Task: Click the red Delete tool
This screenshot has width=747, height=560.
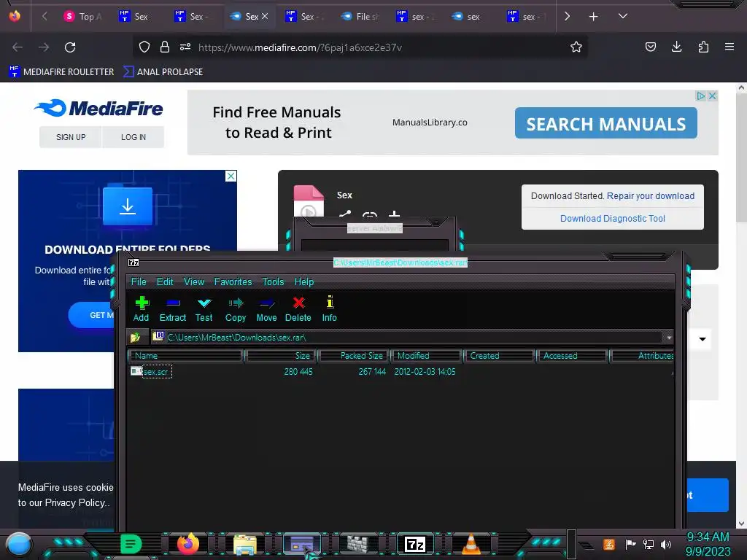Action: [x=298, y=309]
